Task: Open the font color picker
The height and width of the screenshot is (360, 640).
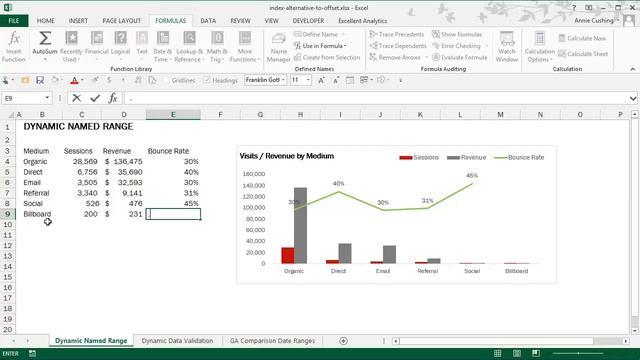Action: pos(82,80)
